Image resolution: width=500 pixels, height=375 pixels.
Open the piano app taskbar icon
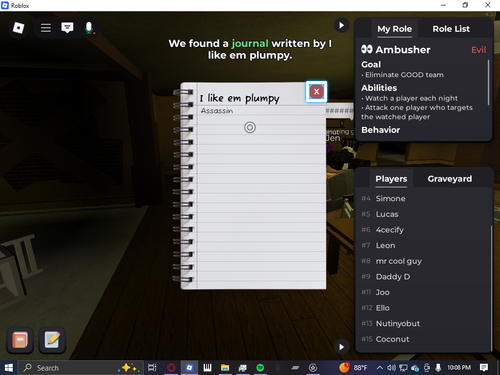point(207,368)
